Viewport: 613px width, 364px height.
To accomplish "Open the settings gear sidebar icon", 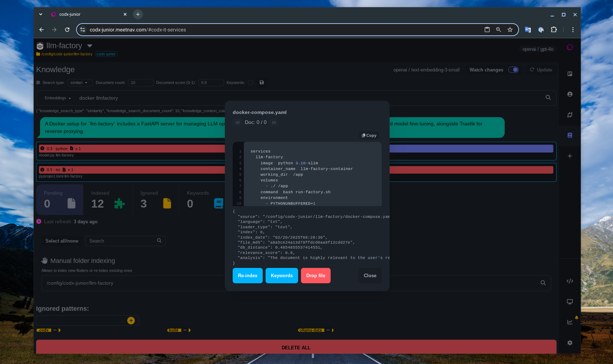I will click(570, 343).
